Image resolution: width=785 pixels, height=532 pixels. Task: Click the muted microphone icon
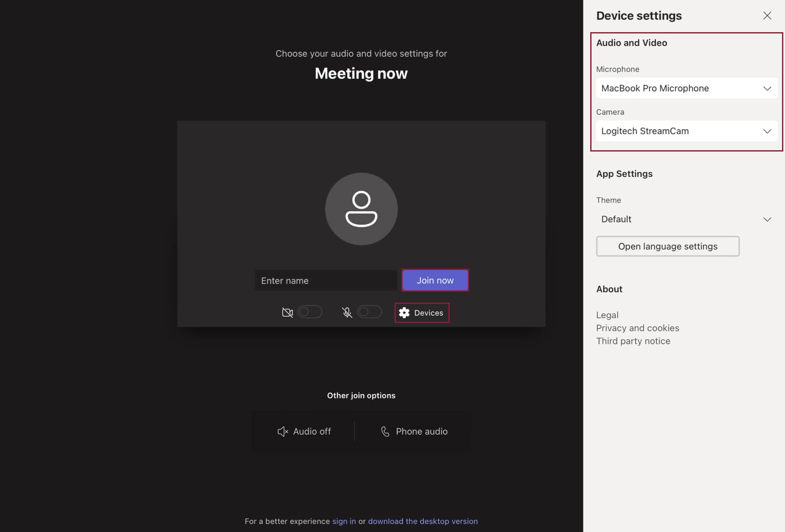click(347, 312)
